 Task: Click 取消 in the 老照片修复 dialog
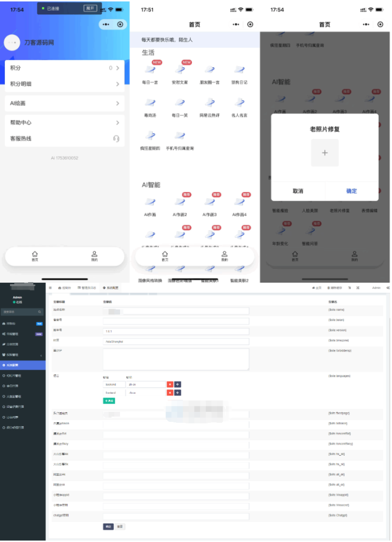(x=298, y=191)
